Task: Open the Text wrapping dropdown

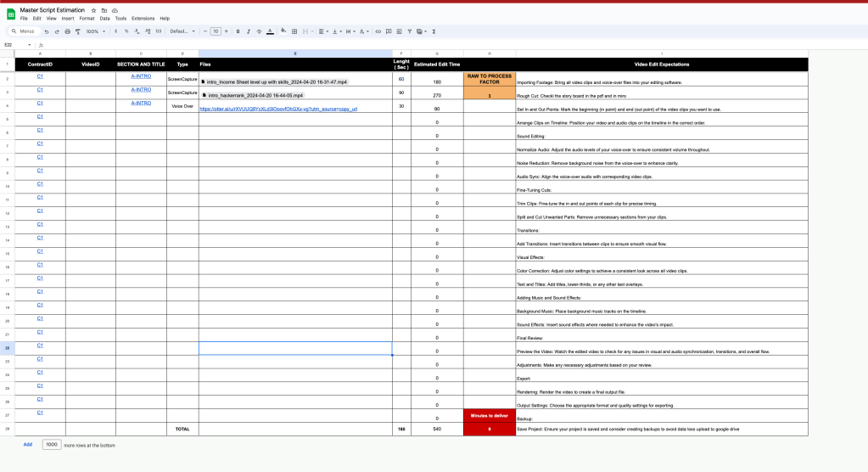Action: point(350,31)
